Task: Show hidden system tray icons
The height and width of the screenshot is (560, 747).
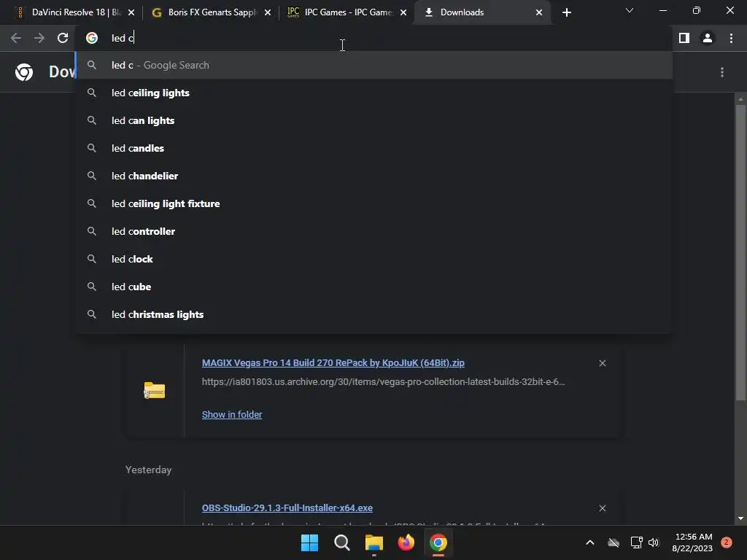Action: click(x=589, y=542)
